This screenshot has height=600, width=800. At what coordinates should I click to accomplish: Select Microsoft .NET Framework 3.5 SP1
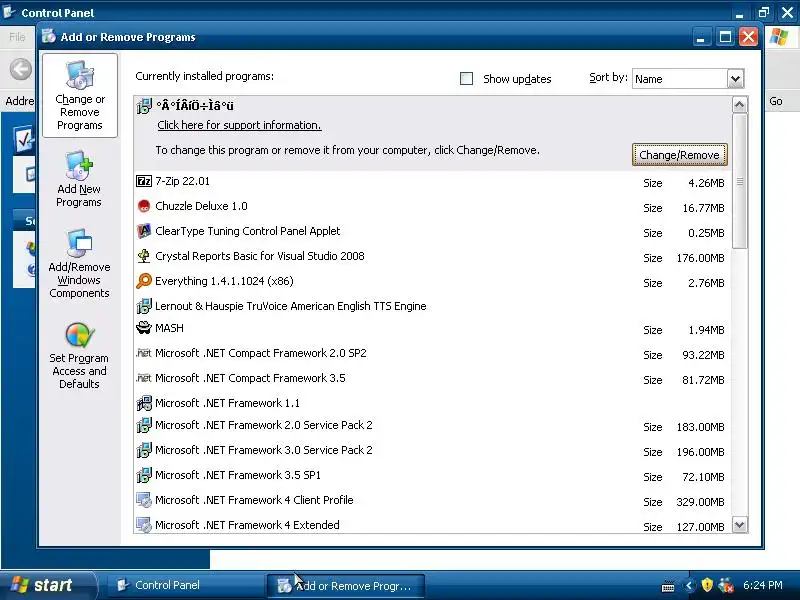[x=433, y=476]
